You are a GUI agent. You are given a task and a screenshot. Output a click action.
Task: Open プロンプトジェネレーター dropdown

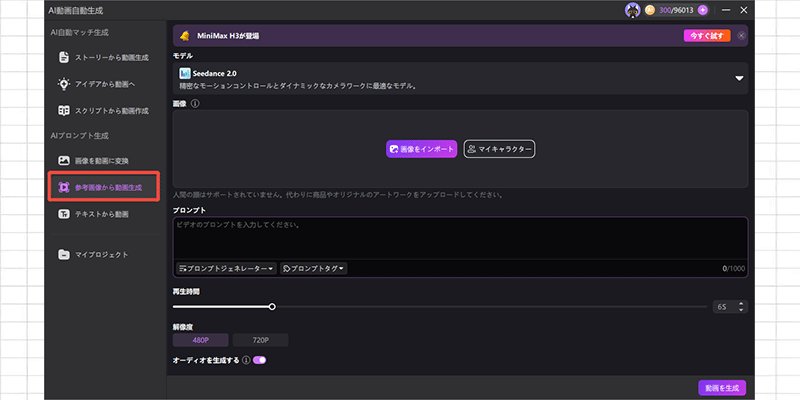[x=227, y=268]
